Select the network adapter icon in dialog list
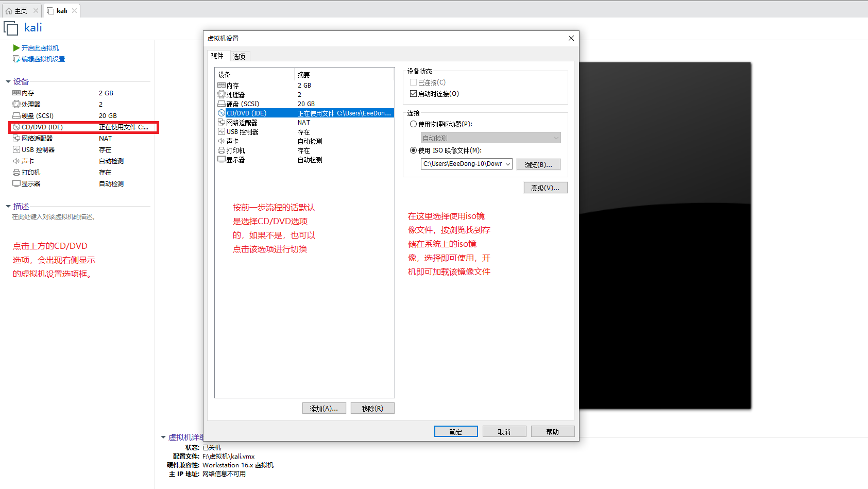The width and height of the screenshot is (868, 489). click(x=222, y=123)
